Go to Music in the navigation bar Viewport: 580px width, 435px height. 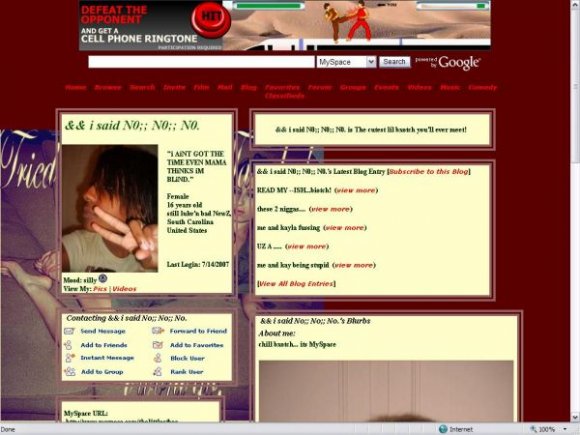(x=450, y=87)
